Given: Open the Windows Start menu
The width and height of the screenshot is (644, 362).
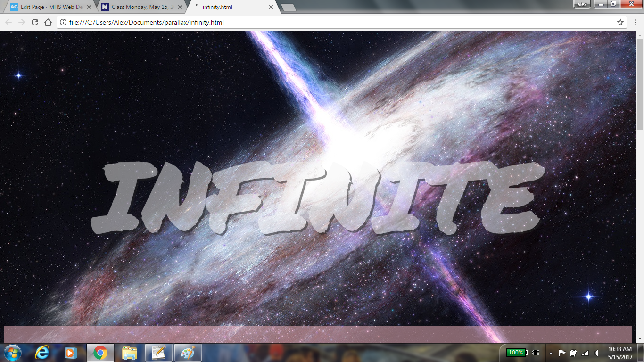Looking at the screenshot, I should [x=12, y=353].
